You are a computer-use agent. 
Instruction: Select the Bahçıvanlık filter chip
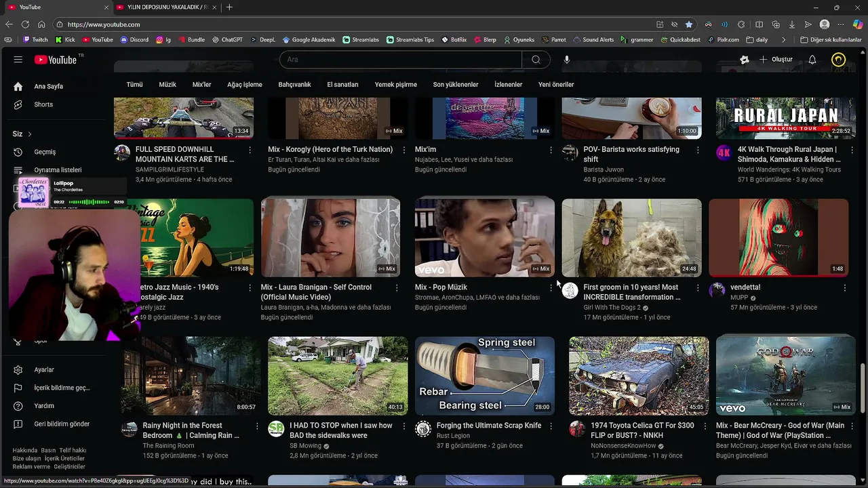coord(294,85)
